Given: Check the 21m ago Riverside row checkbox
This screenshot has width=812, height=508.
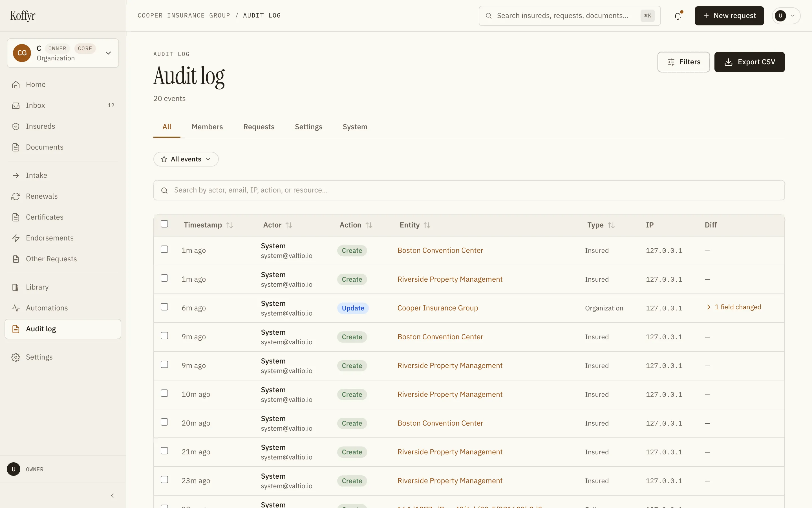Looking at the screenshot, I should click(164, 451).
